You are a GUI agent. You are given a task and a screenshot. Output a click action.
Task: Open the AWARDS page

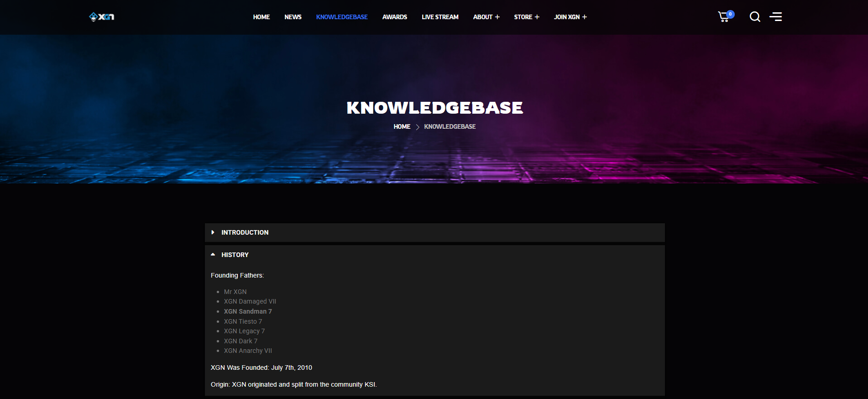pyautogui.click(x=395, y=17)
